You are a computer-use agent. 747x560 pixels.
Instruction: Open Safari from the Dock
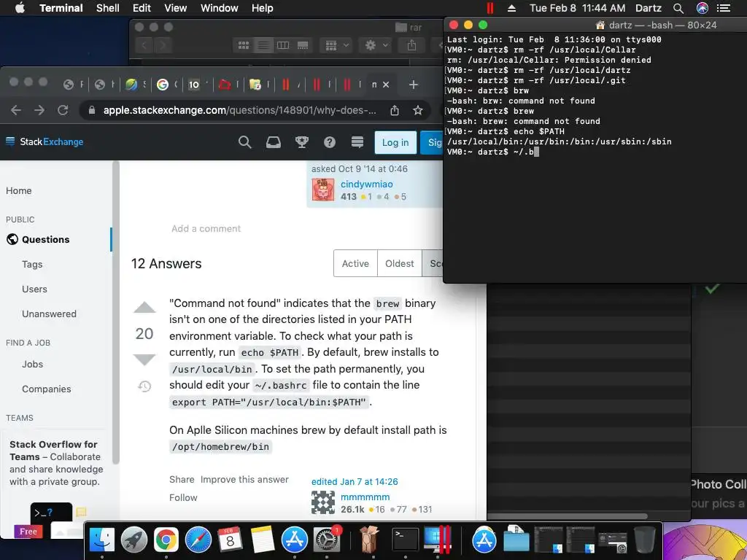(198, 540)
